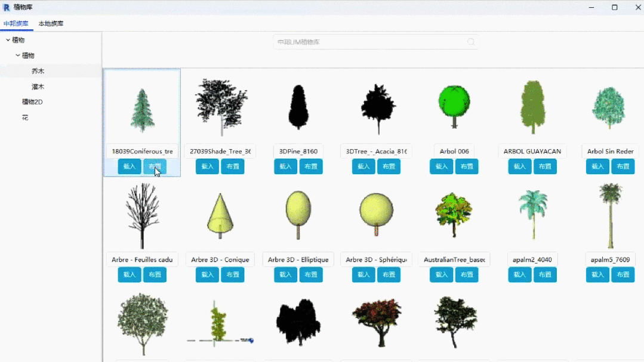Load the apalm5_7609 family

tap(597, 274)
